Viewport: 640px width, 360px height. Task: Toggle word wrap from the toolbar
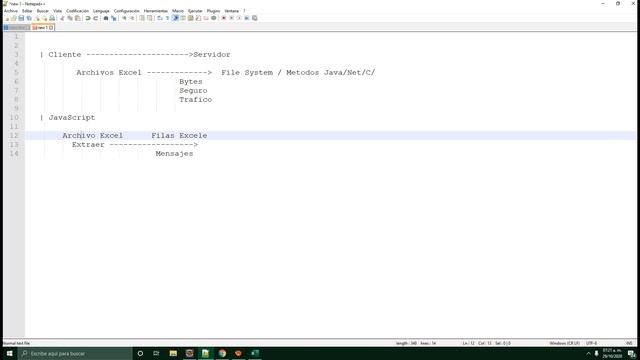pyautogui.click(x=160, y=18)
